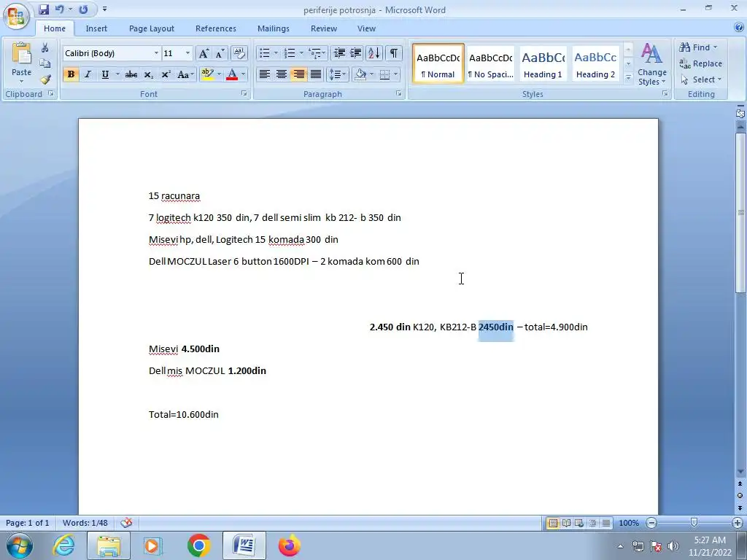Click the Select button
Screen dimensions: 747x560
(701, 79)
